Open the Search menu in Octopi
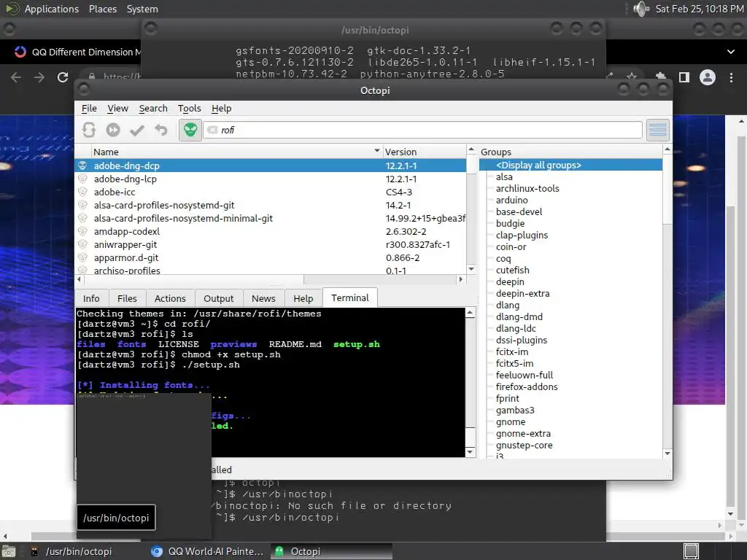This screenshot has height=560, width=747. point(153,109)
